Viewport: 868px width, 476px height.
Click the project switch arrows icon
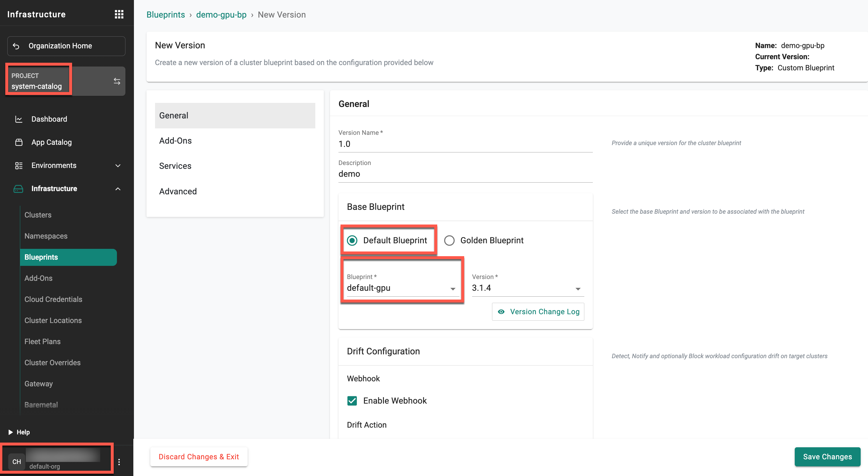pyautogui.click(x=117, y=81)
